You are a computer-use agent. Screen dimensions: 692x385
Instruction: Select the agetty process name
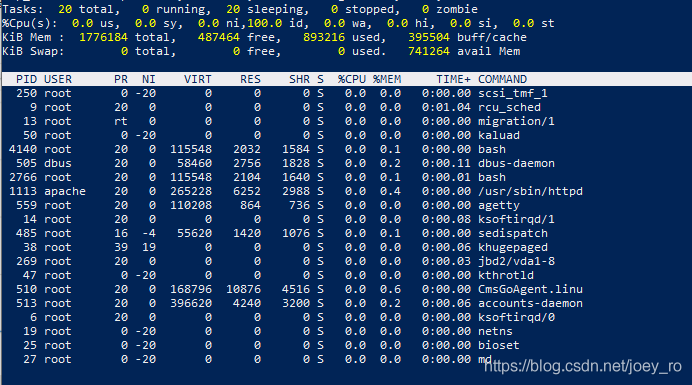tap(499, 205)
